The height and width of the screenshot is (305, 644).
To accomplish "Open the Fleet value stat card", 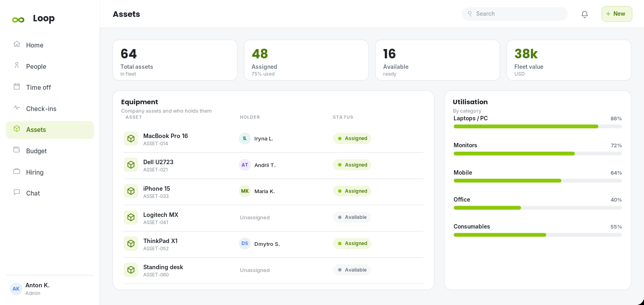I will (569, 60).
